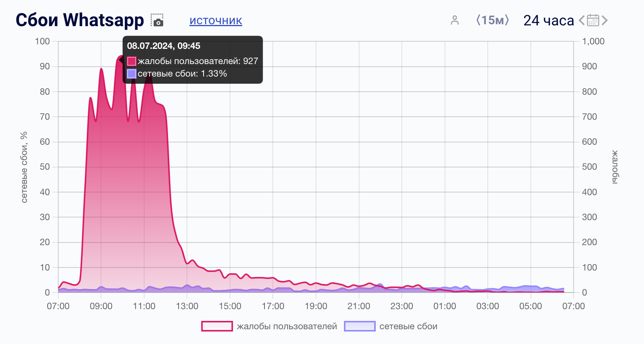This screenshot has width=644, height=344.
Task: Click the "20" left axis label
Action: [45, 242]
